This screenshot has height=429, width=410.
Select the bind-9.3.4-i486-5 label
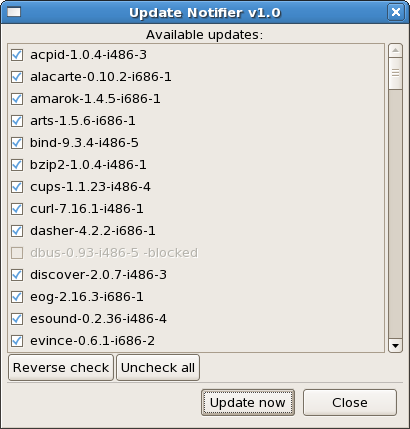click(x=84, y=143)
